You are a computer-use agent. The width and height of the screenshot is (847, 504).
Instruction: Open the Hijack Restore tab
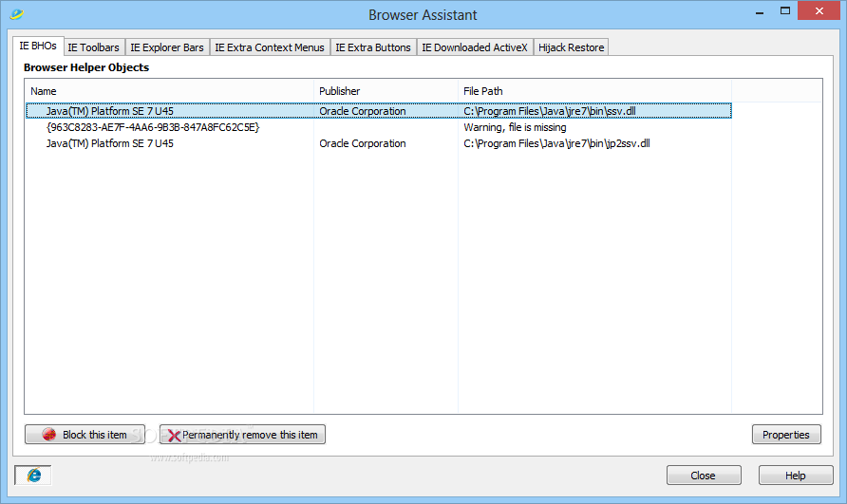click(571, 47)
